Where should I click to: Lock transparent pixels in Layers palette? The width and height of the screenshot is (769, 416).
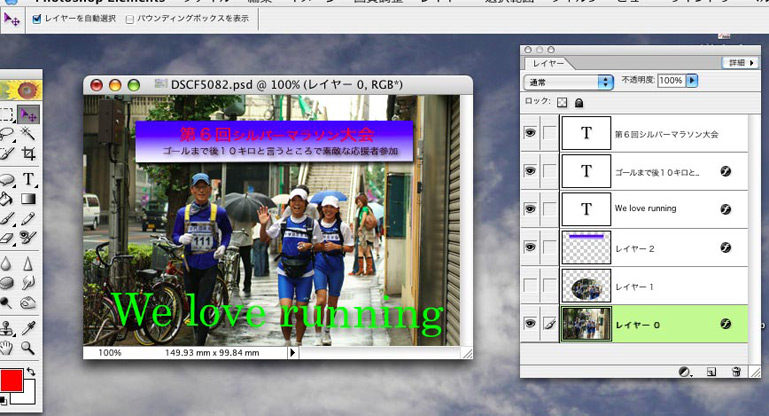click(x=562, y=102)
